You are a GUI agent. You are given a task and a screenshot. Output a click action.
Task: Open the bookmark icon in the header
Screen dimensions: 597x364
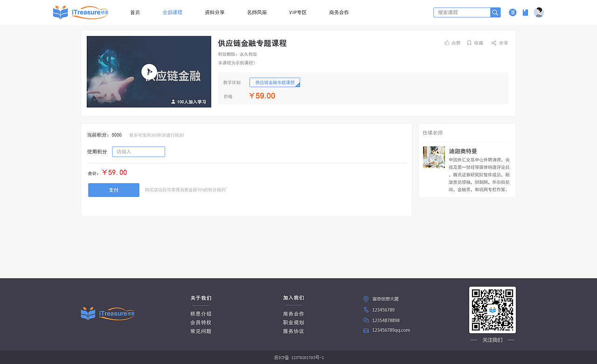(x=525, y=12)
